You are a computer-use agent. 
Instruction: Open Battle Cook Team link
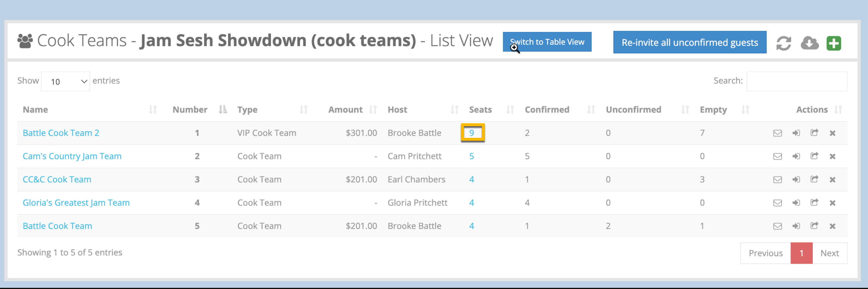(57, 226)
